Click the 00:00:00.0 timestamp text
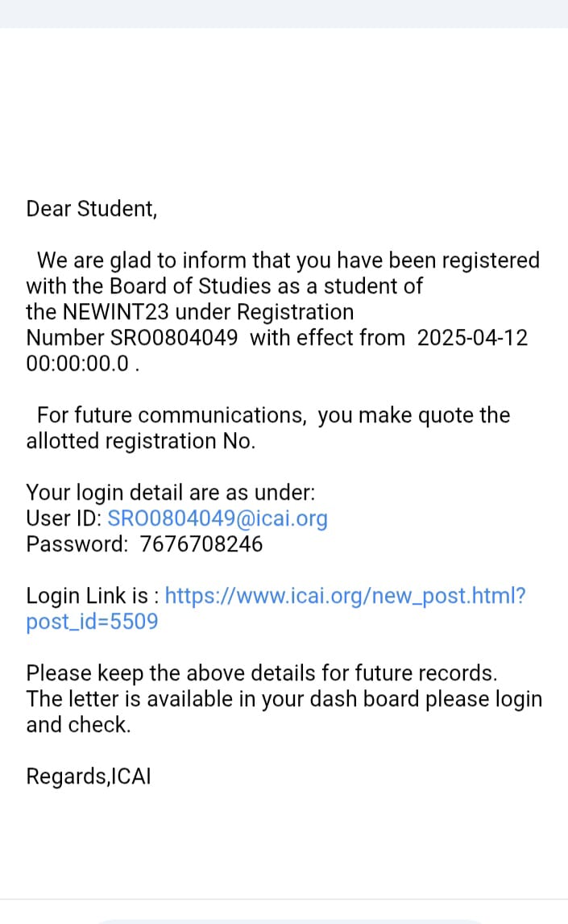The width and height of the screenshot is (568, 924). click(x=77, y=364)
